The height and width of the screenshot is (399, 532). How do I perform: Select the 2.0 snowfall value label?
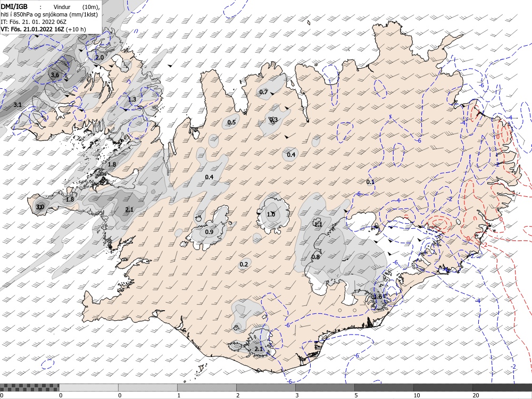[x=99, y=57]
